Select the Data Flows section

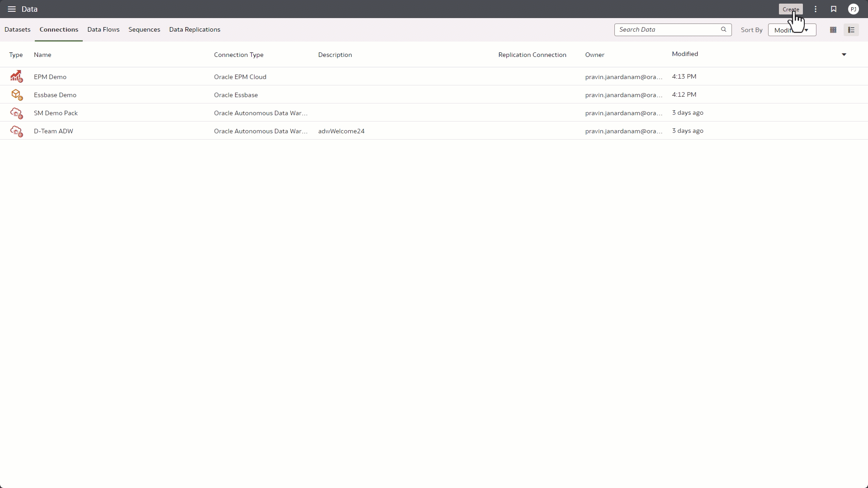click(103, 29)
